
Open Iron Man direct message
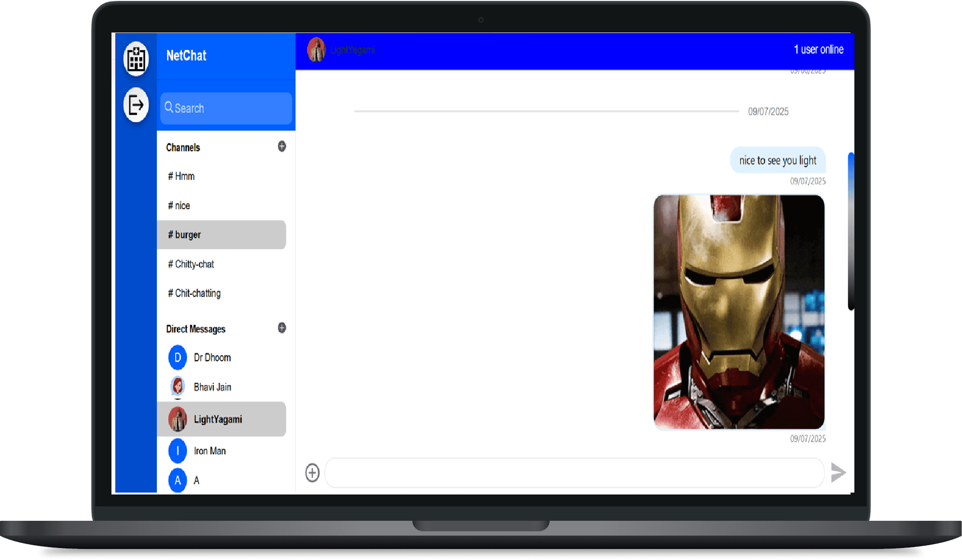point(221,451)
